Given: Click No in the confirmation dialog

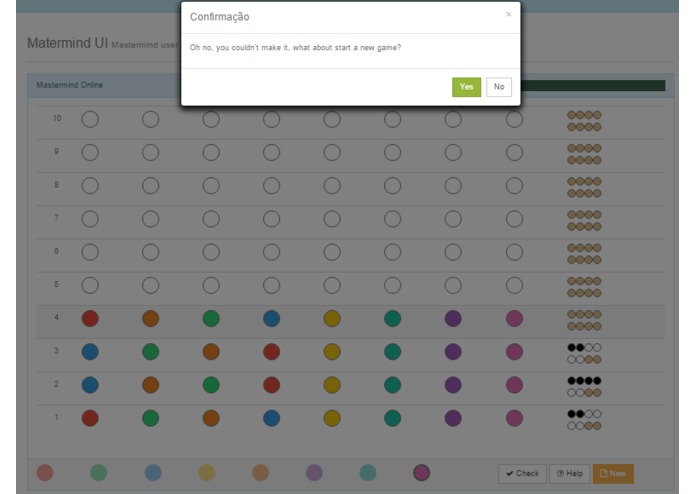Looking at the screenshot, I should point(499,87).
